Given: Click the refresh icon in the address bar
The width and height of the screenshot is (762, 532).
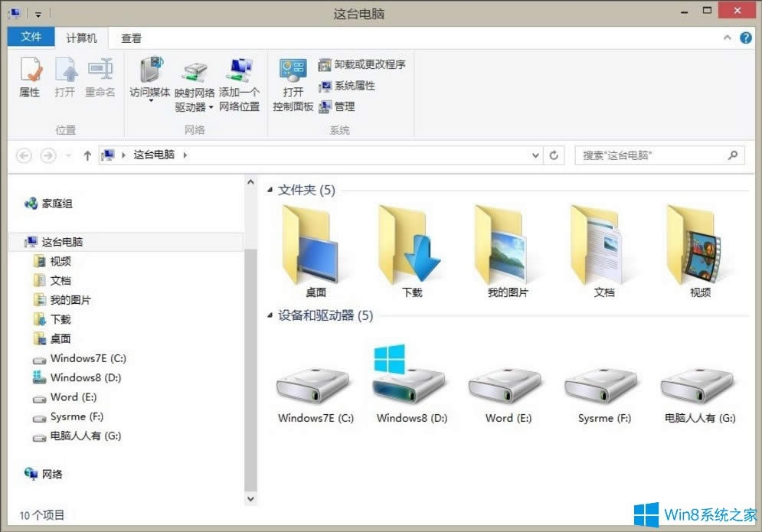Looking at the screenshot, I should coord(554,155).
